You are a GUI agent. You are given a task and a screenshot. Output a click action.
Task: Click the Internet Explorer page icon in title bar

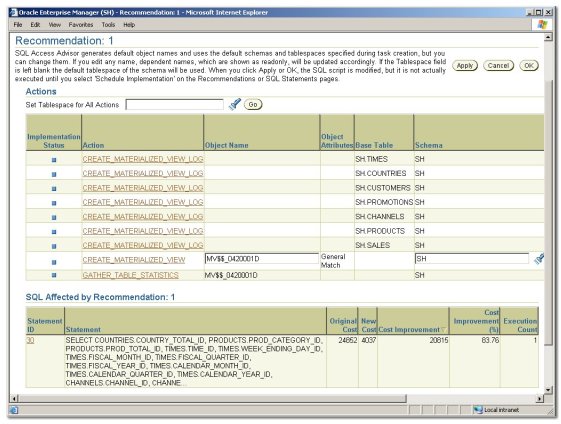point(14,13)
